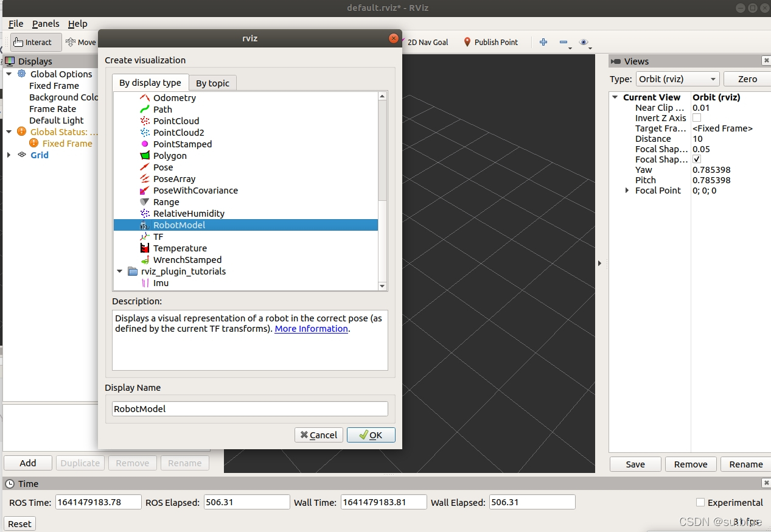Switch to By display type tab
This screenshot has width=771, height=532.
pos(150,83)
